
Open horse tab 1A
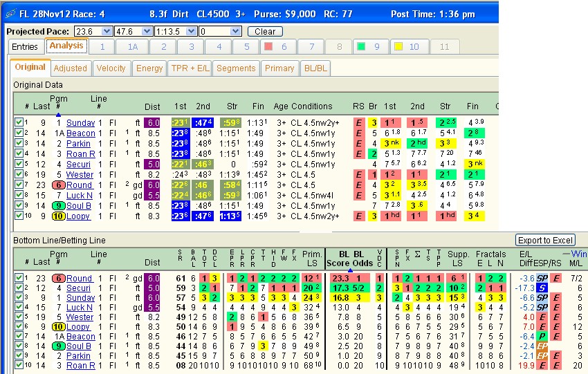133,47
